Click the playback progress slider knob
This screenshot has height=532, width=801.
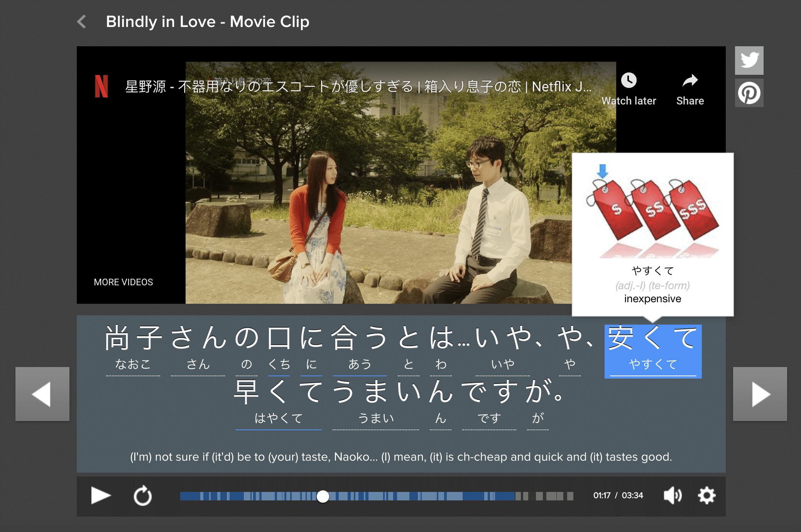[323, 496]
